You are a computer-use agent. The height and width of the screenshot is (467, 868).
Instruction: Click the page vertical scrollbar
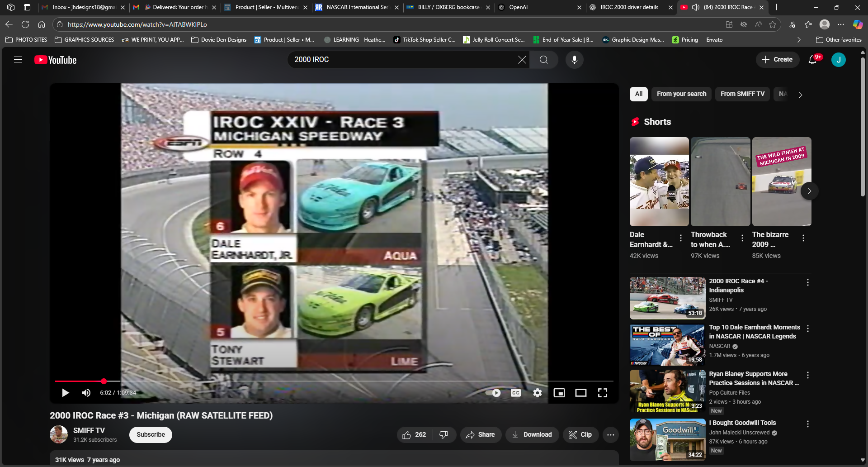(x=863, y=127)
